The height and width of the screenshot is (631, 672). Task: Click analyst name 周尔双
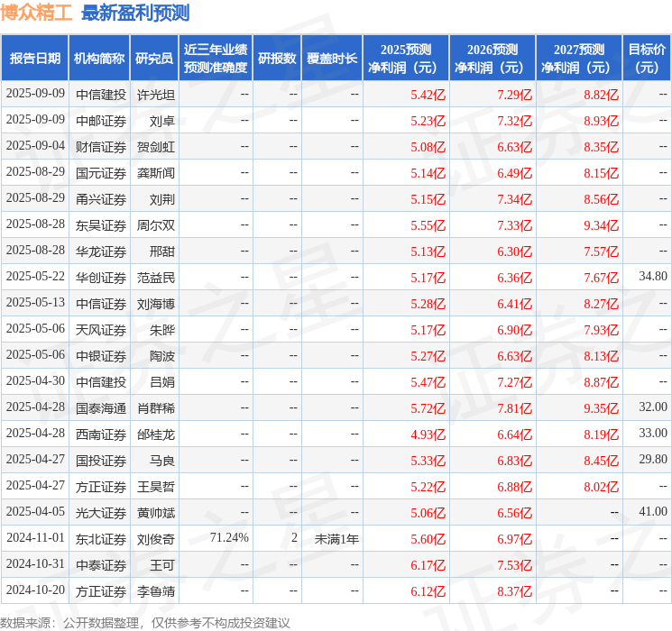click(155, 225)
